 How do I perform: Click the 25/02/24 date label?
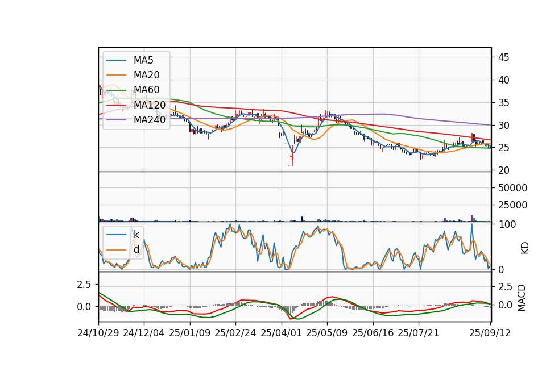[235, 333]
